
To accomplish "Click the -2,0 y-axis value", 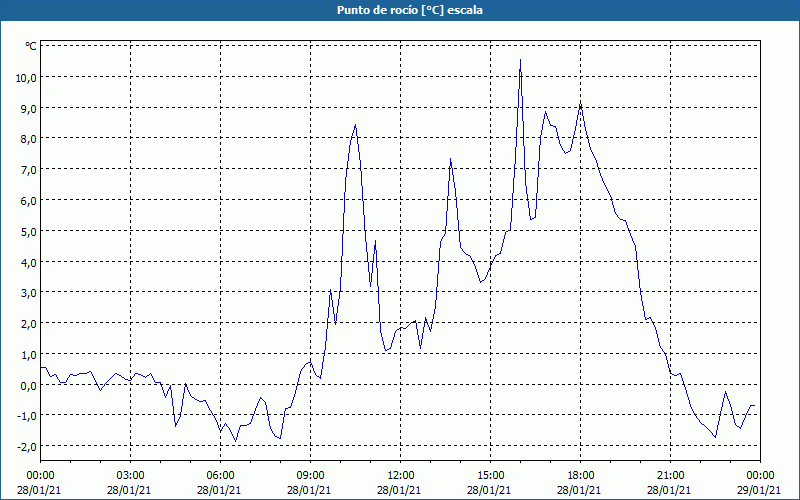I will 27,446.
